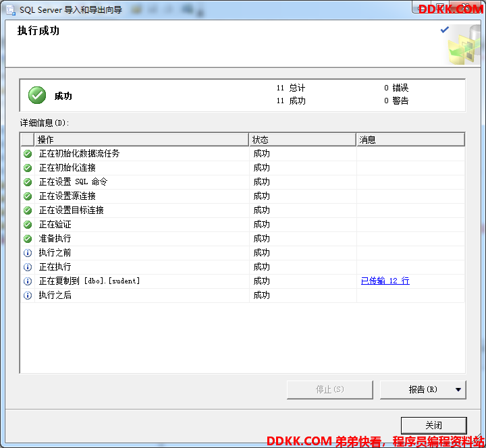Click the 关闭 button
The image size is (486, 448).
(433, 425)
